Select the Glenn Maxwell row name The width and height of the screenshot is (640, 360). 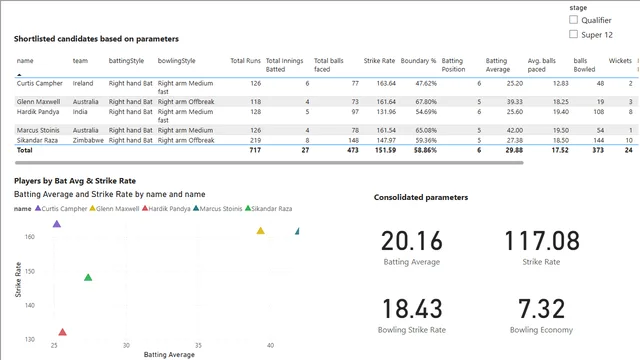pyautogui.click(x=38, y=102)
